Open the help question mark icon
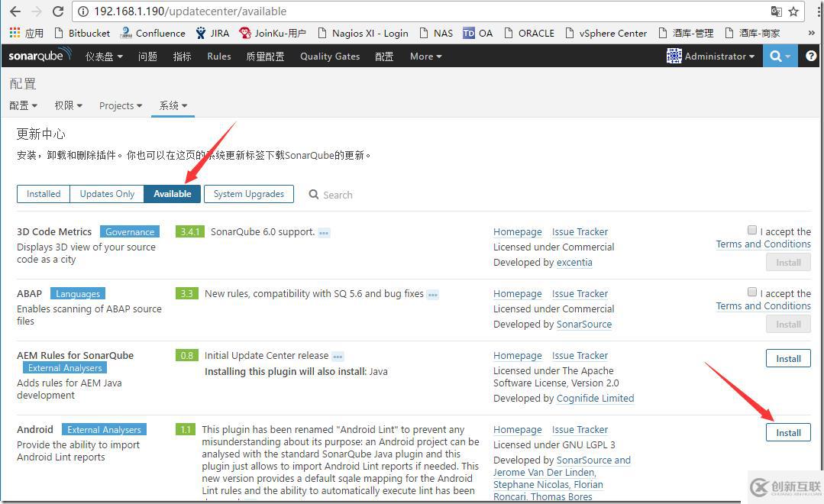824x504 pixels. 811,56
